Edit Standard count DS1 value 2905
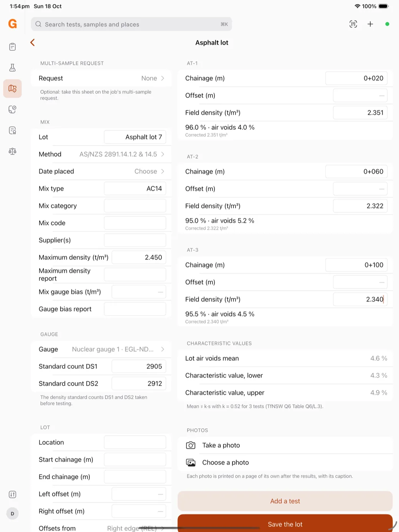This screenshot has width=399, height=532. pos(139,367)
